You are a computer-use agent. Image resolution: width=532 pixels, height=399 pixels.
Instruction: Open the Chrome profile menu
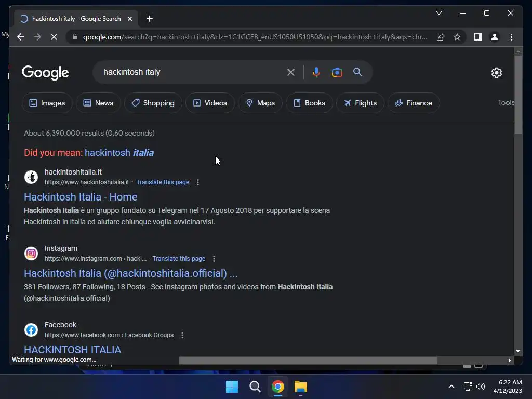tap(495, 37)
